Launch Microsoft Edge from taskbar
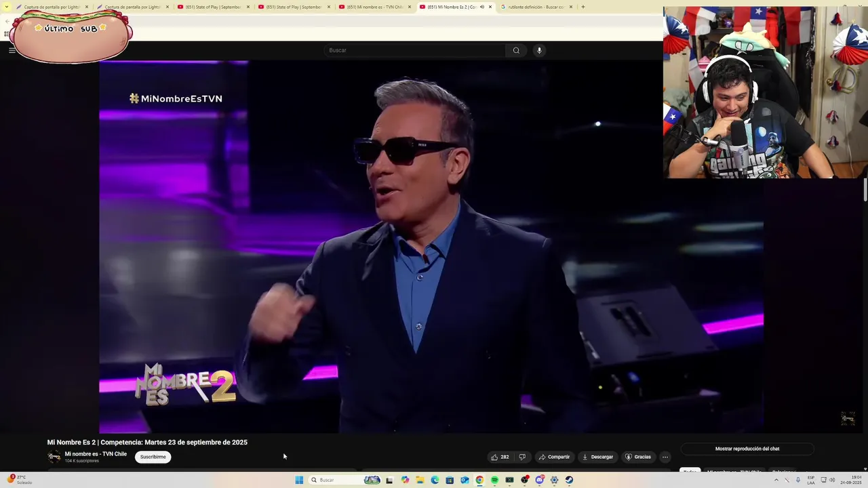This screenshot has height=488, width=868. click(x=435, y=480)
